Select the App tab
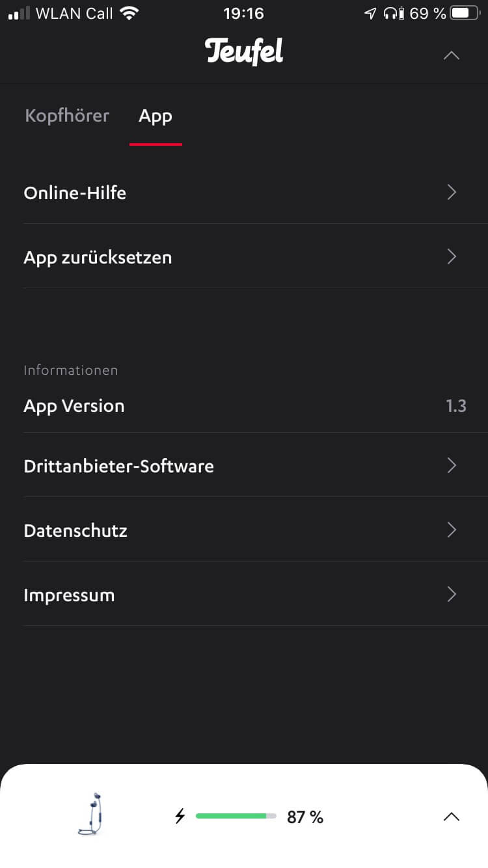Image resolution: width=488 pixels, height=868 pixels. tap(156, 116)
